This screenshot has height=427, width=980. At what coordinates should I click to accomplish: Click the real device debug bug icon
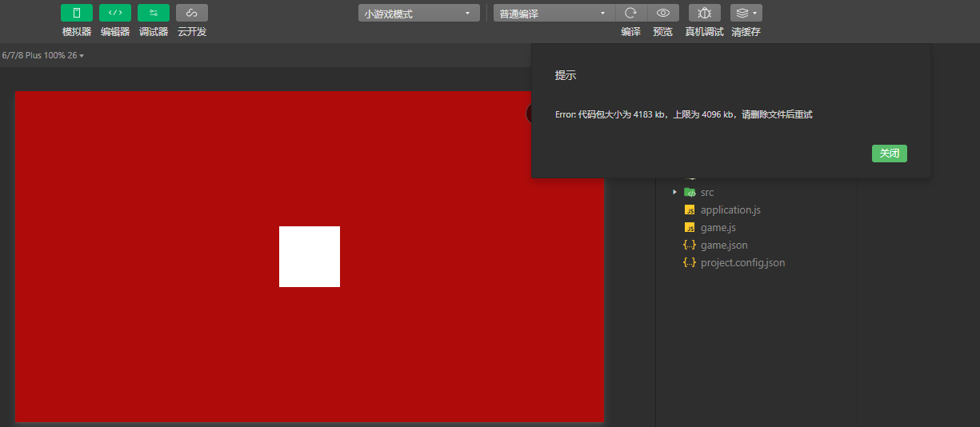(x=705, y=13)
